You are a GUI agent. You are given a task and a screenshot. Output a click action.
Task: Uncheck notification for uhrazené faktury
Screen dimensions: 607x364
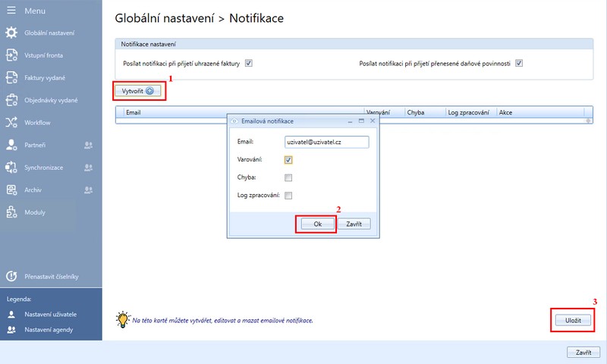coord(248,64)
